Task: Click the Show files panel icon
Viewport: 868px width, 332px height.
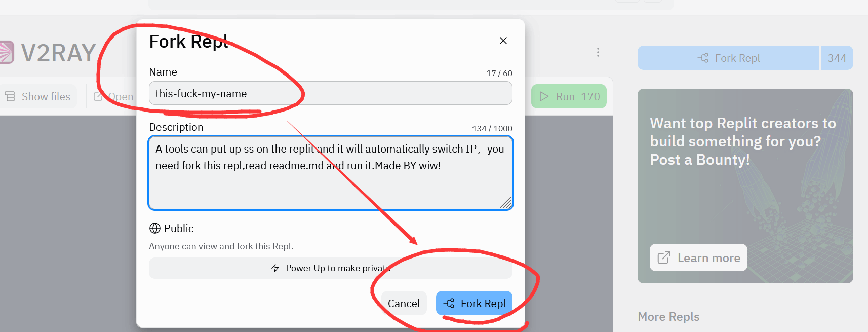Action: tap(10, 96)
